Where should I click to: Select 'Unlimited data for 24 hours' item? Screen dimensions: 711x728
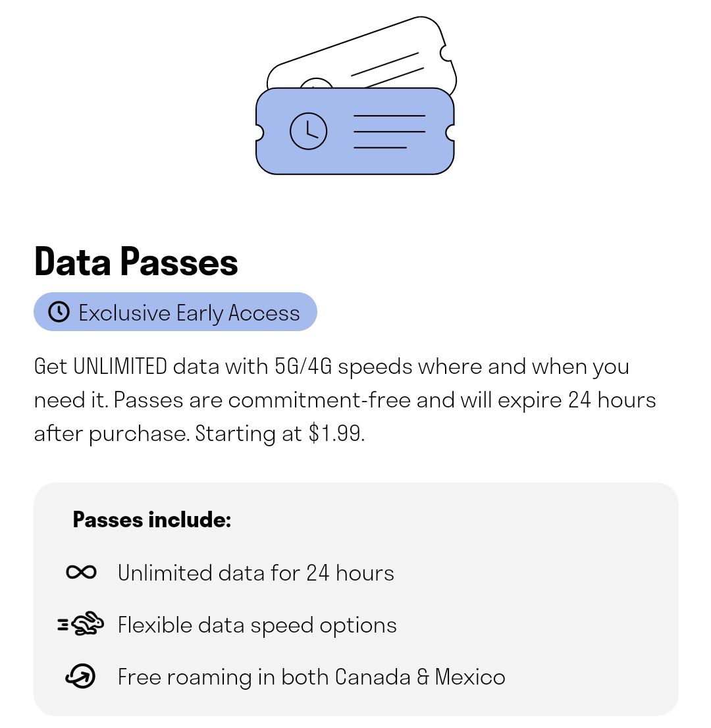click(256, 573)
